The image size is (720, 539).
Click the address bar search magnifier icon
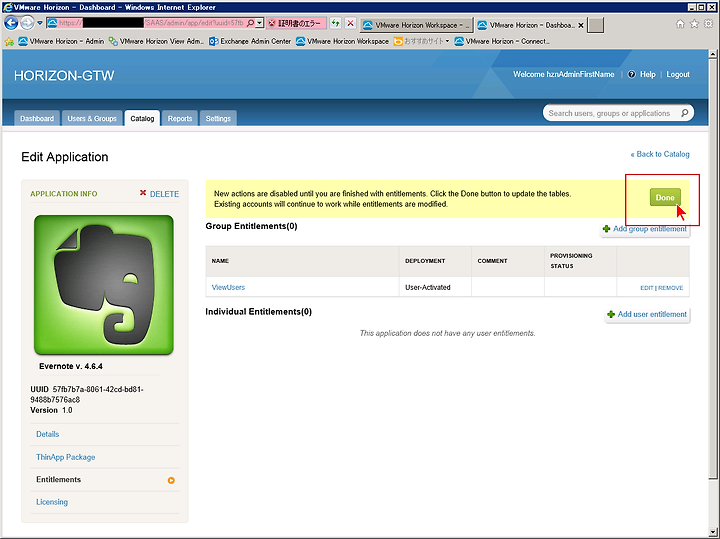[251, 23]
